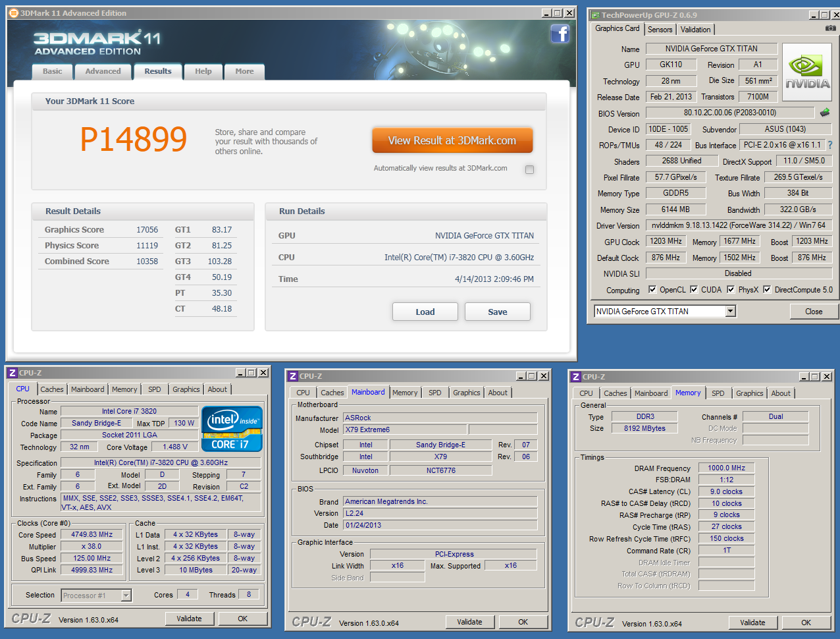
Task: Open the Bus Interface question mark in GPU-Z
Action: coord(829,145)
